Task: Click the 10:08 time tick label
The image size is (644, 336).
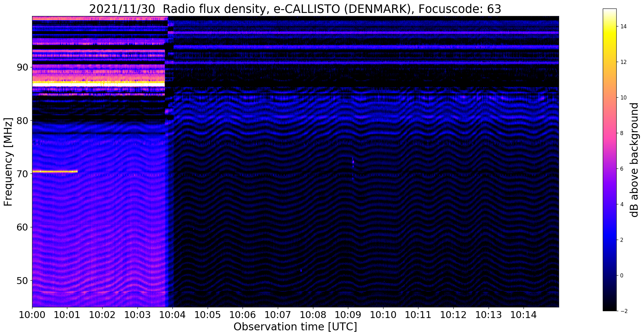Action: pyautogui.click(x=313, y=315)
